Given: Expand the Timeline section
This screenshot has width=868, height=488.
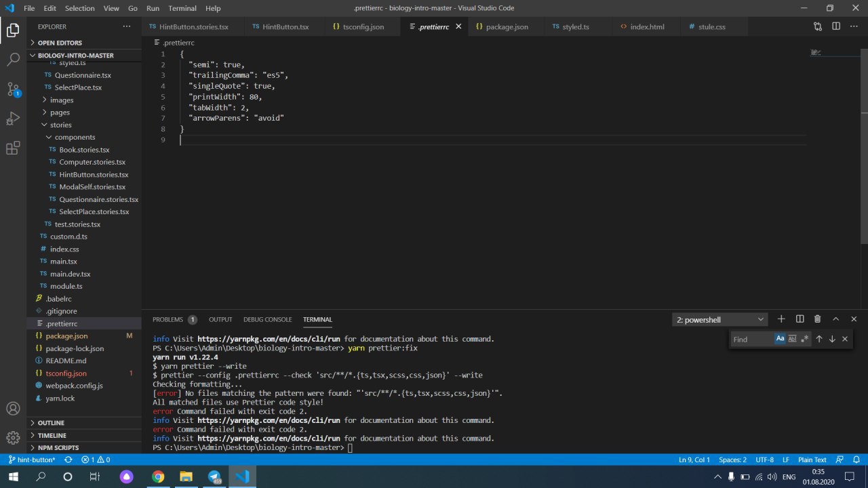Looking at the screenshot, I should pos(84,435).
